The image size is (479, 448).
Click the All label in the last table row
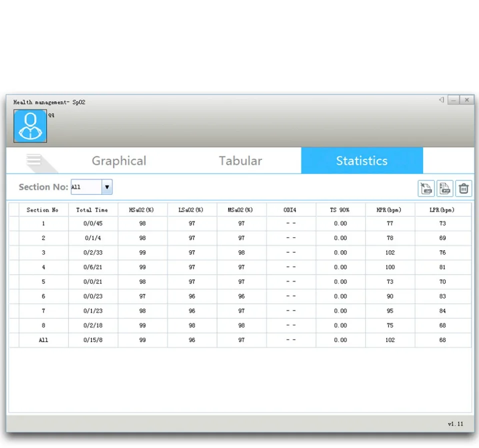(x=43, y=340)
